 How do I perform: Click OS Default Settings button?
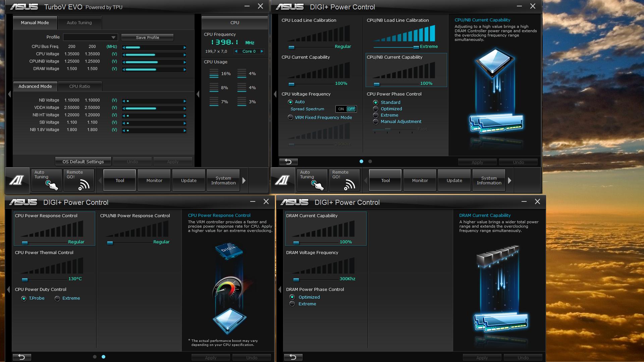point(83,162)
